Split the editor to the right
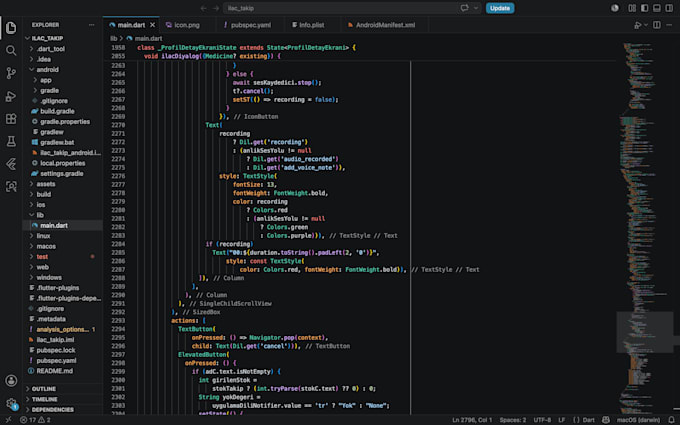 [657, 25]
